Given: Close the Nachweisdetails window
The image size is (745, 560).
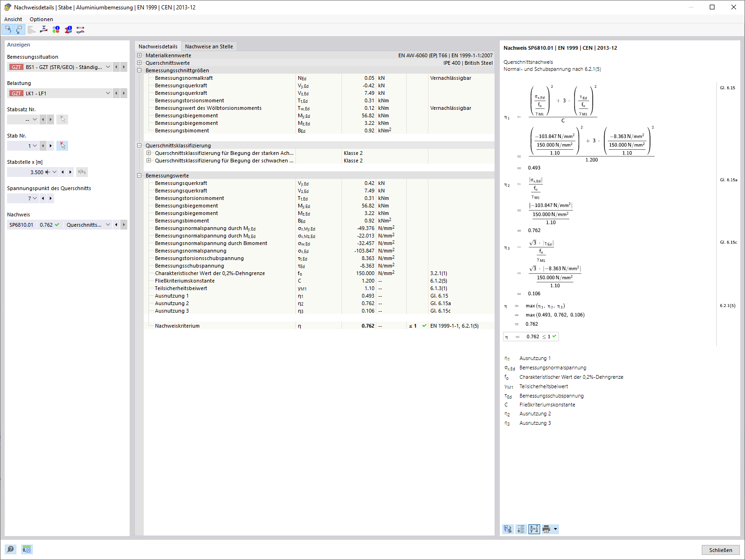Looking at the screenshot, I should coord(734,7).
